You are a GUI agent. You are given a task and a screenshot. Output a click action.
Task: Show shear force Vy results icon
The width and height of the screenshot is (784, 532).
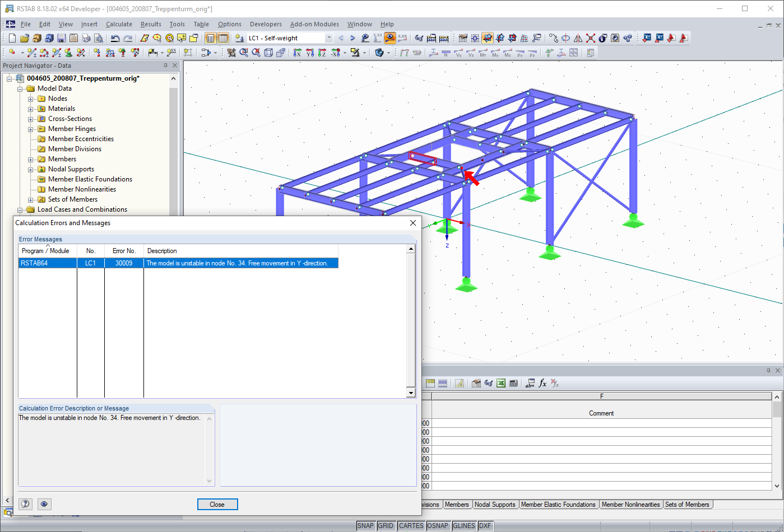click(458, 53)
